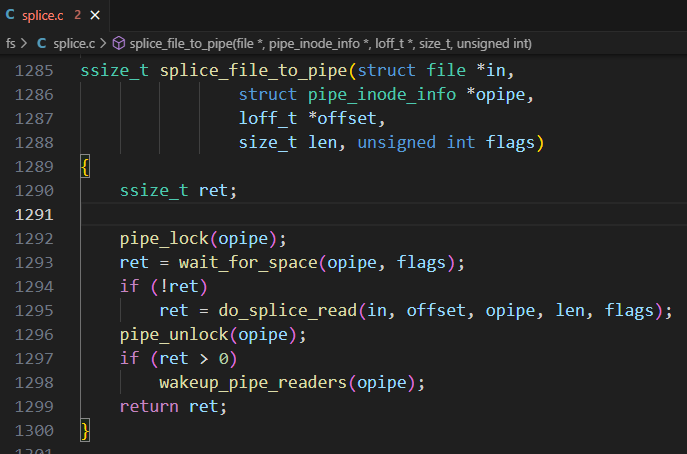The image size is (687, 454).
Task: Click opening brace on line 1289
Action: click(x=85, y=167)
